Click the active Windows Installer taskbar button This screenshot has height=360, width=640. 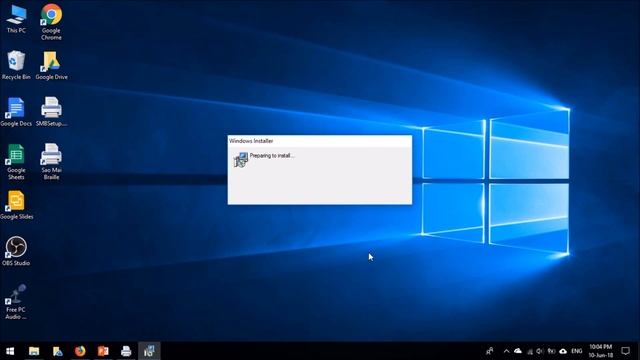(149, 351)
